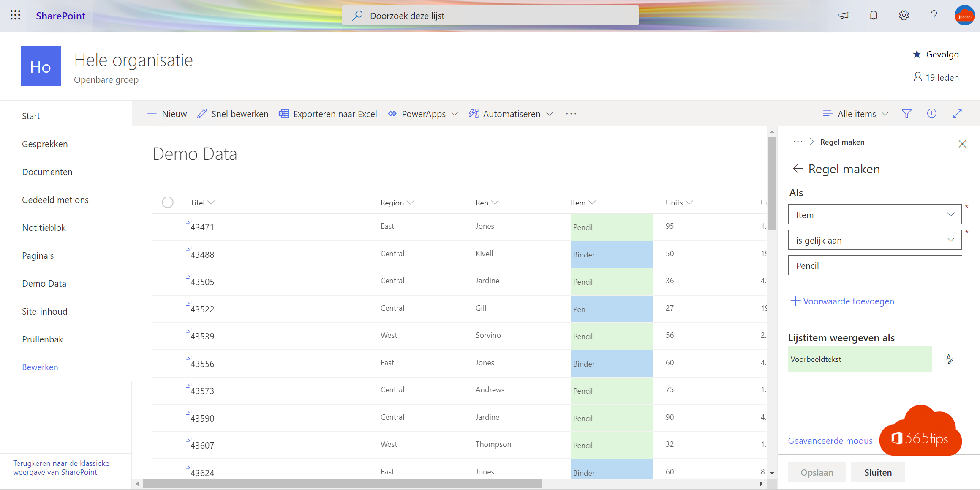Click Snel bewerken in toolbar
The height and width of the screenshot is (490, 980).
coord(234,113)
